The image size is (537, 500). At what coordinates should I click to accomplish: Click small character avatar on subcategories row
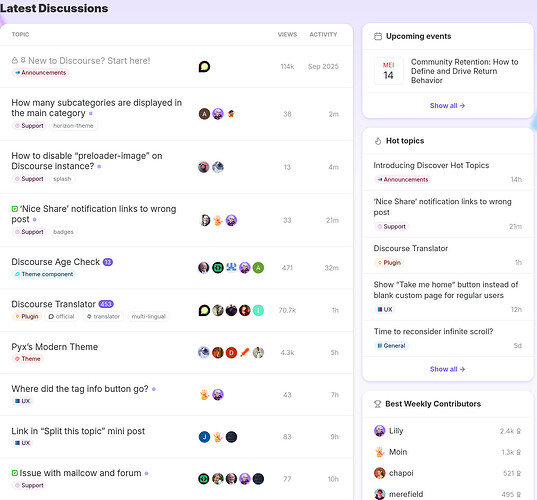coord(231,114)
